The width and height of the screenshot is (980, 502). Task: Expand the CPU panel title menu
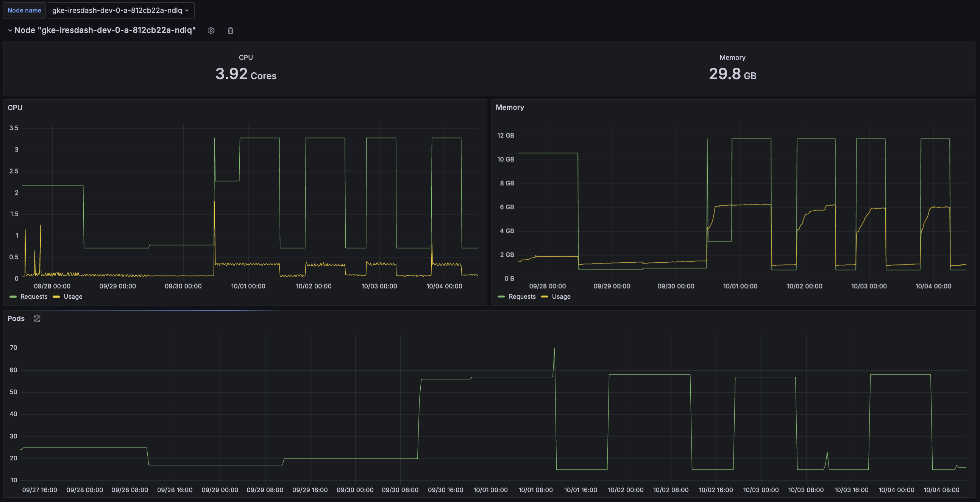tap(15, 108)
